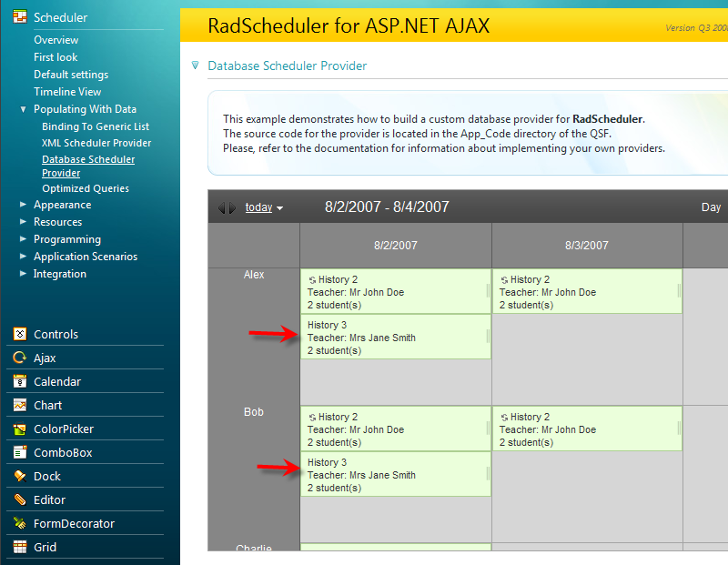This screenshot has height=565, width=728.
Task: Select Alex's History 3 appointment on 8/2/2007
Action: click(x=396, y=337)
